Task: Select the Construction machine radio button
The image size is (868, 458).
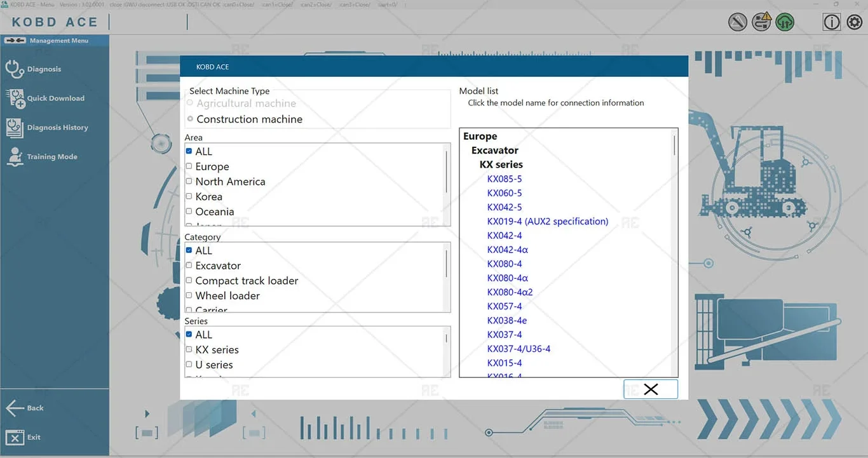Action: [x=190, y=119]
